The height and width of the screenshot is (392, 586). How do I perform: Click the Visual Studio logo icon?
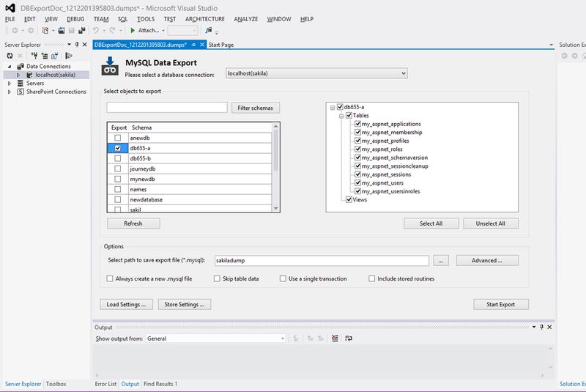10,8
